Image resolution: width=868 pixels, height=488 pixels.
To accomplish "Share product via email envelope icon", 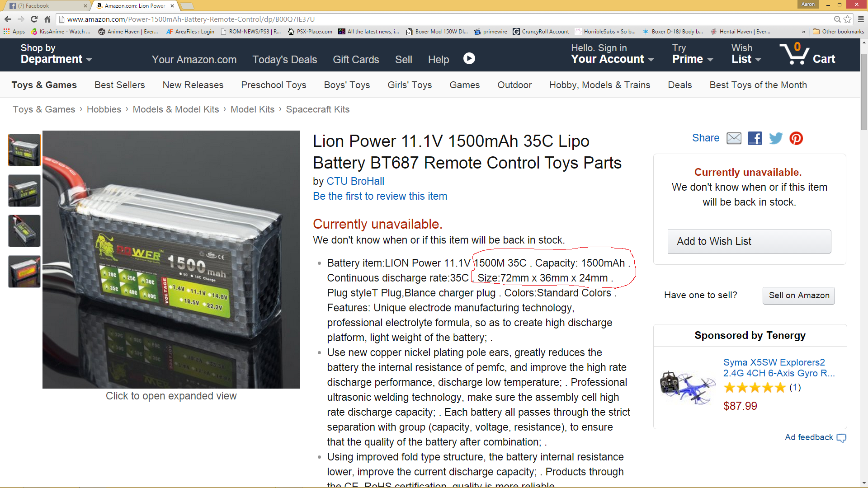I will point(734,138).
